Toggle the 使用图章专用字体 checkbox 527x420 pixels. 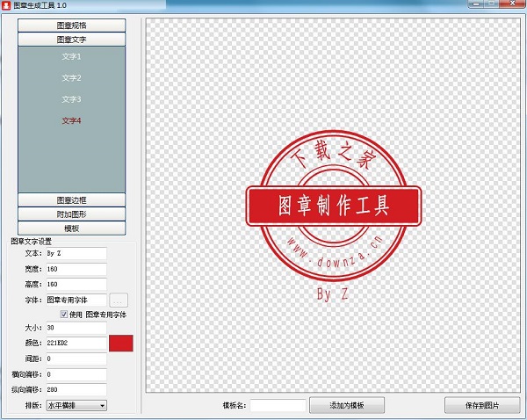[64, 314]
